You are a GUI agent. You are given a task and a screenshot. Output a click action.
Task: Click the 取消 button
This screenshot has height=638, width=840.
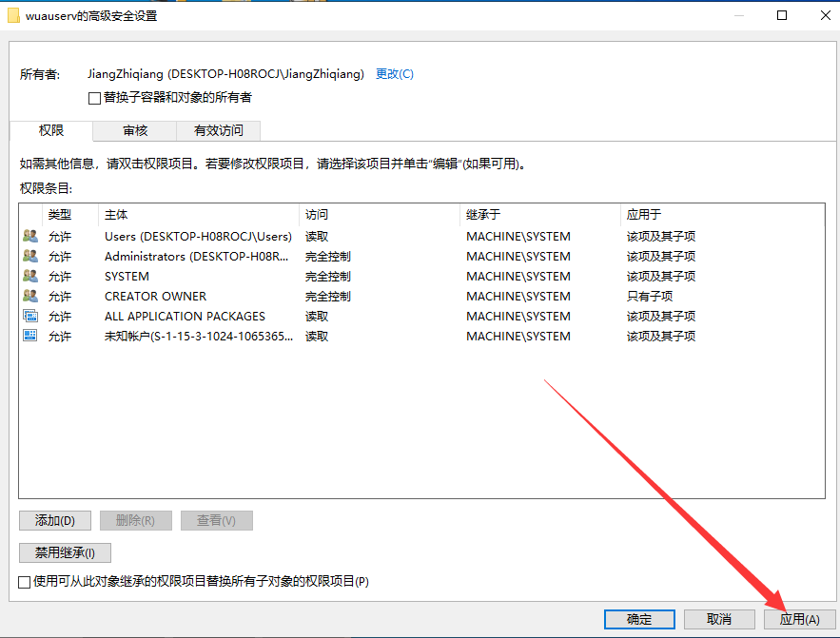tap(719, 619)
